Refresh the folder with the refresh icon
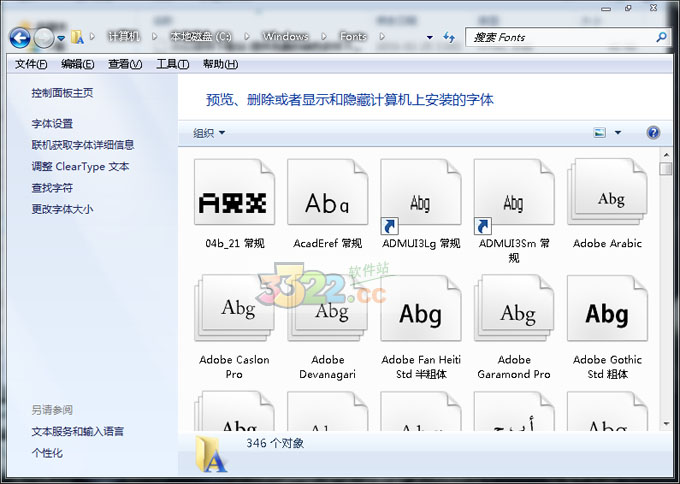This screenshot has width=680, height=484. pos(449,37)
